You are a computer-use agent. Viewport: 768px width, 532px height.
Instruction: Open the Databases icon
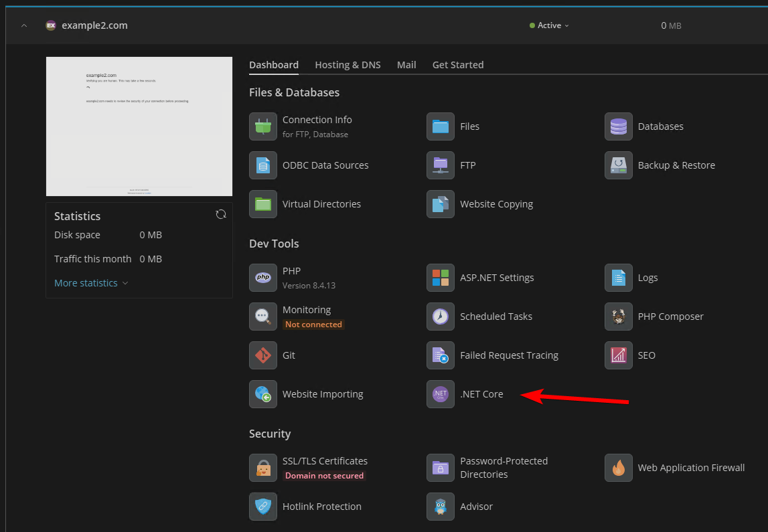coord(618,126)
